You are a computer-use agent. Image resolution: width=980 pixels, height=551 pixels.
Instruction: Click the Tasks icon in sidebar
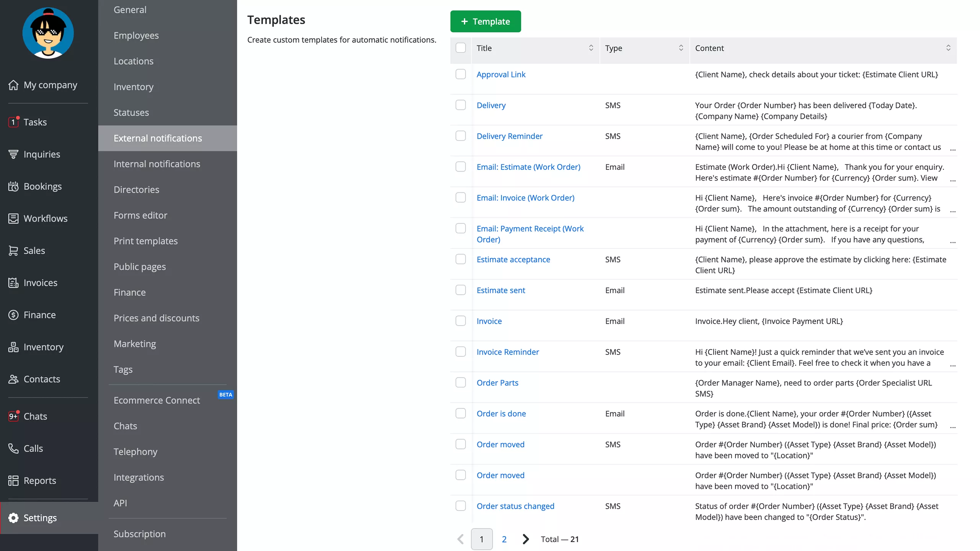(13, 122)
